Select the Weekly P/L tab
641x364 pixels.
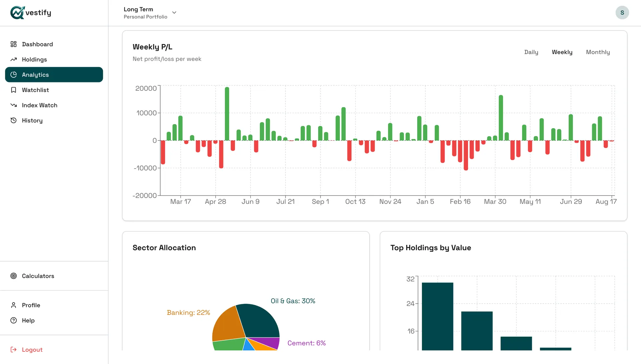(x=562, y=52)
